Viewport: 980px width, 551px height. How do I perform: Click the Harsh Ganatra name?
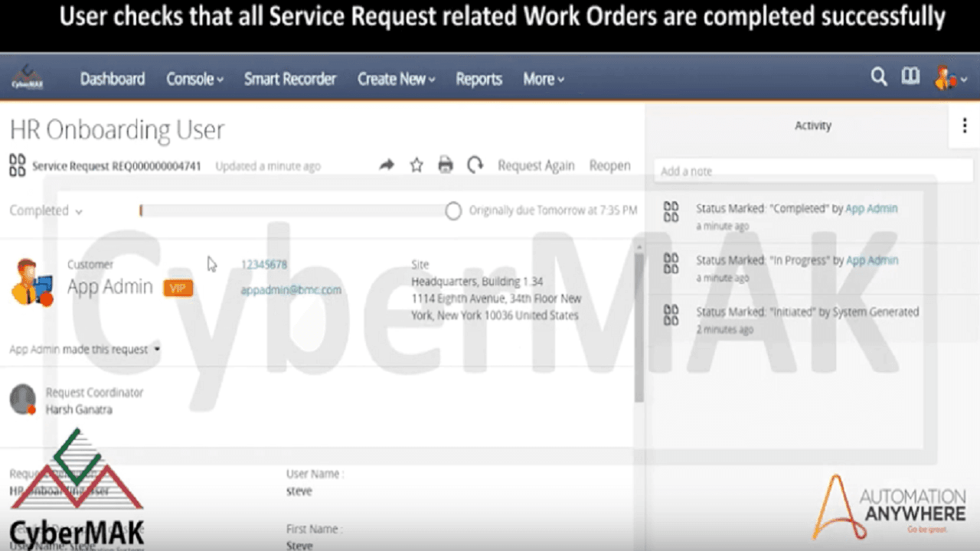(79, 409)
